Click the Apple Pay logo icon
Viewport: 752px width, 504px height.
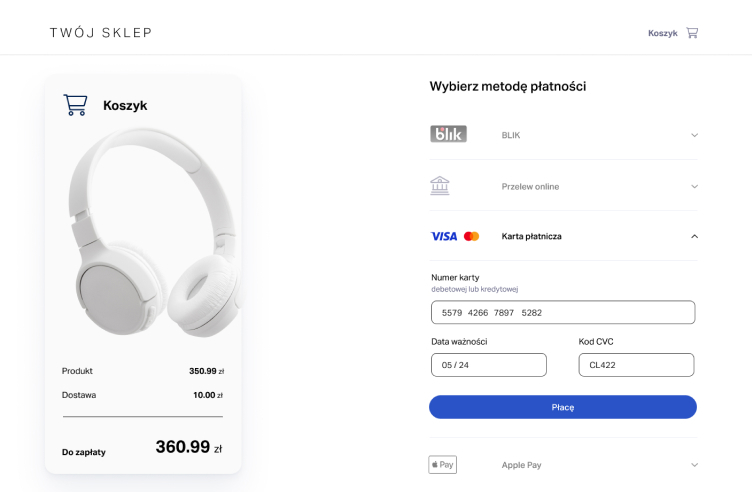coord(442,464)
